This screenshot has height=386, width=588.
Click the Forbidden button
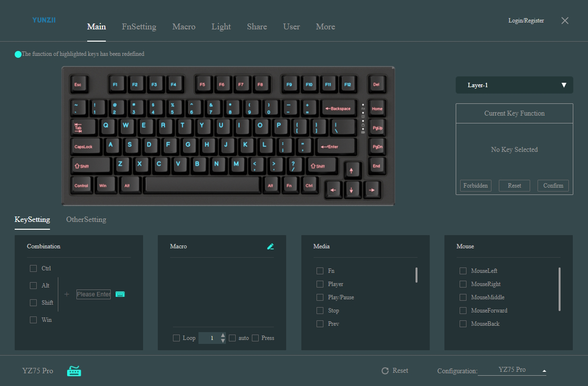pyautogui.click(x=475, y=186)
